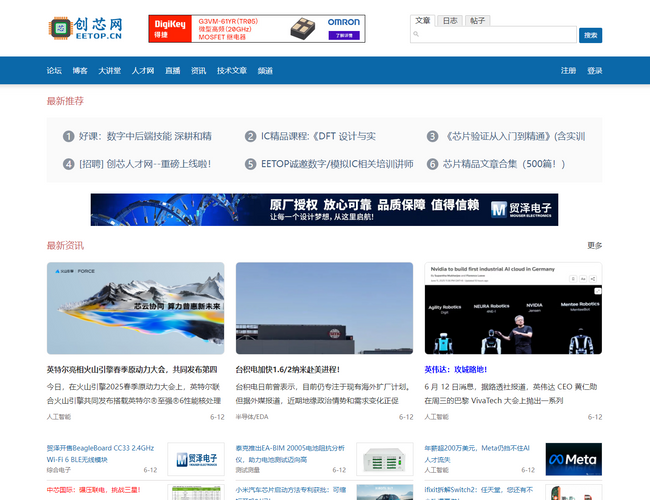This screenshot has height=500, width=650.
Task: Open the Meta logo article thumbnail
Action: pyautogui.click(x=573, y=459)
